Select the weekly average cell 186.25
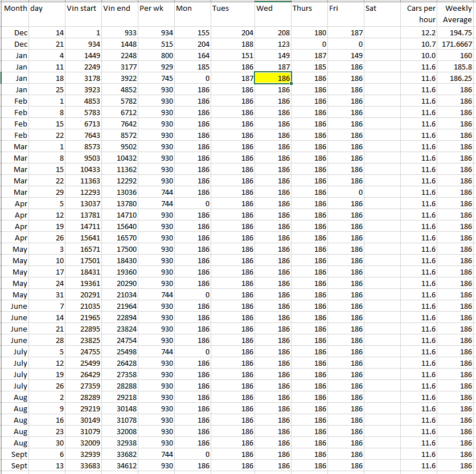Image resolution: width=476 pixels, height=474 pixels. 457,78
